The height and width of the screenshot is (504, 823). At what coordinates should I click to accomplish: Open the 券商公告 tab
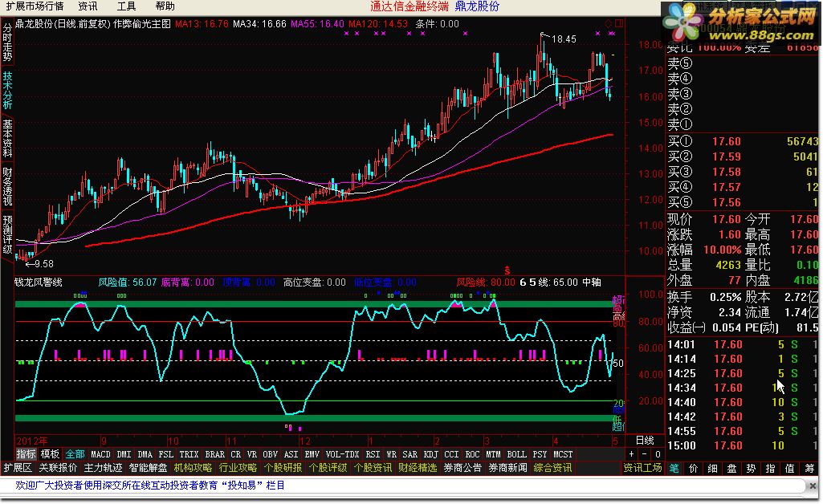click(463, 468)
